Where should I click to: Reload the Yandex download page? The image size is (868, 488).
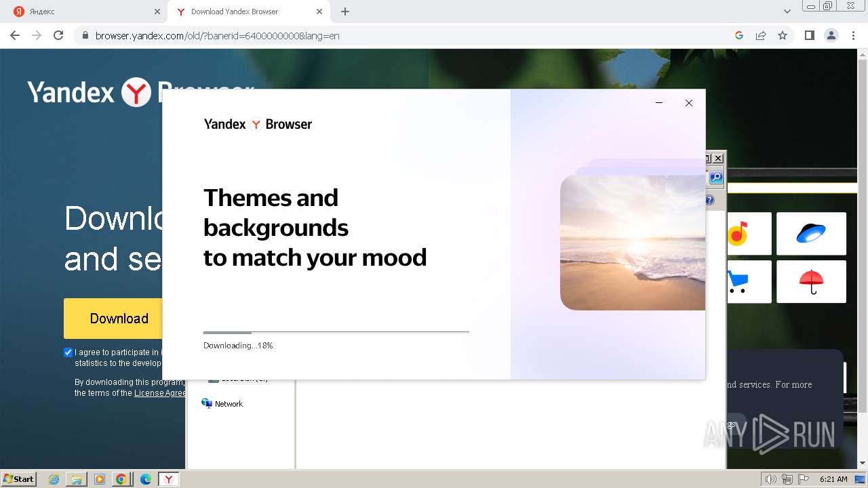click(x=58, y=35)
